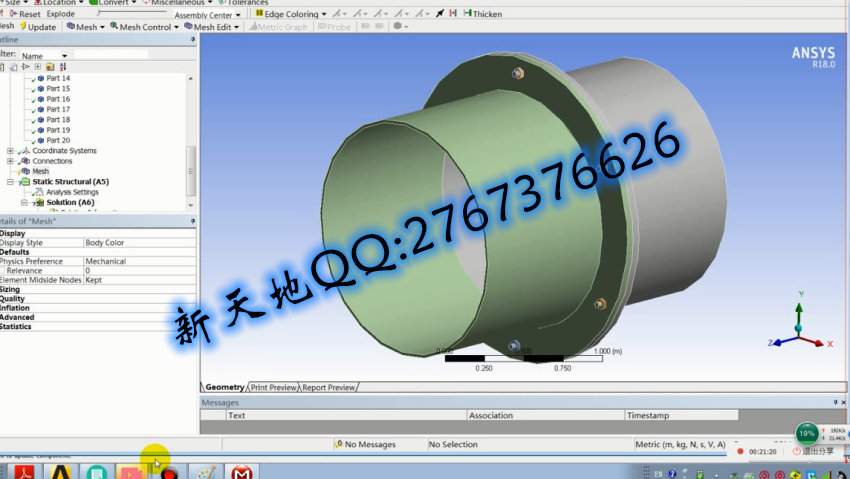The width and height of the screenshot is (850, 479).
Task: Click the sort icon in outline toolbar
Action: click(x=62, y=67)
